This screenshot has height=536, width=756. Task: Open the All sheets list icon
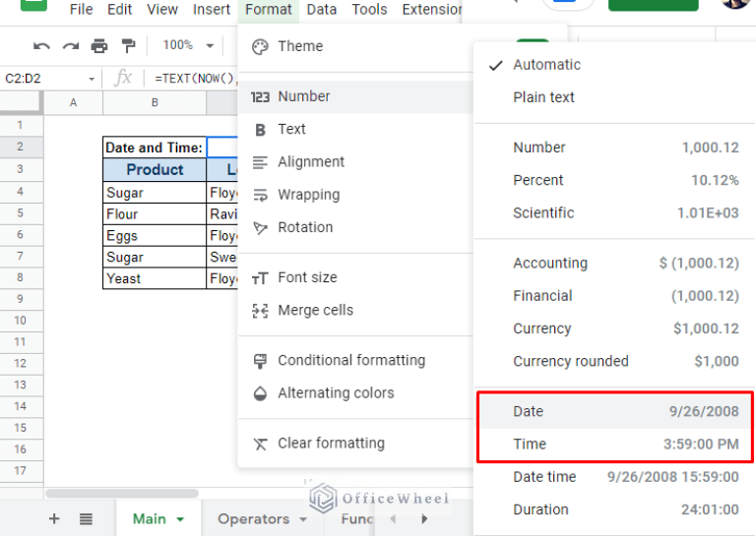coord(86,519)
